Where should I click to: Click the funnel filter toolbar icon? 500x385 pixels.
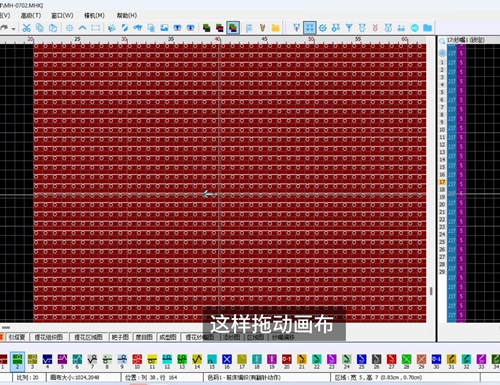[x=349, y=28]
